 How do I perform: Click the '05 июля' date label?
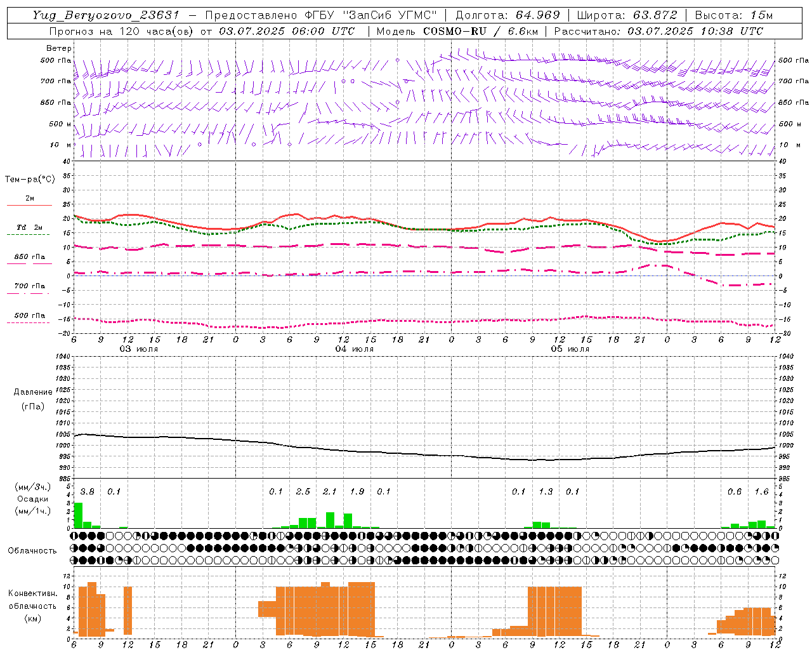[x=570, y=349]
